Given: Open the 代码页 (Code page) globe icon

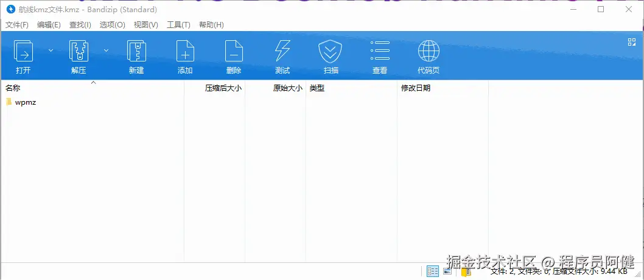Looking at the screenshot, I should click(x=429, y=51).
